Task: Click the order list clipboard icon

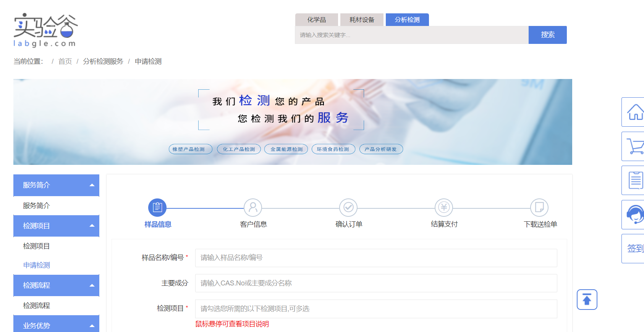Action: 635,181
